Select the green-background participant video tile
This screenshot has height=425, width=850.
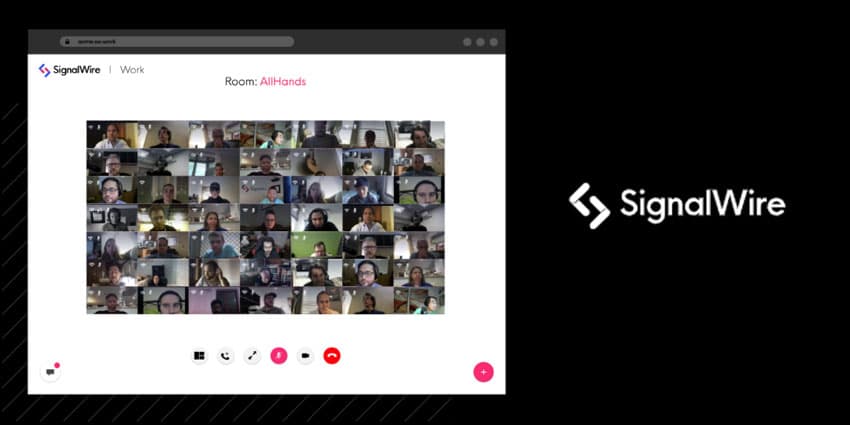317,245
